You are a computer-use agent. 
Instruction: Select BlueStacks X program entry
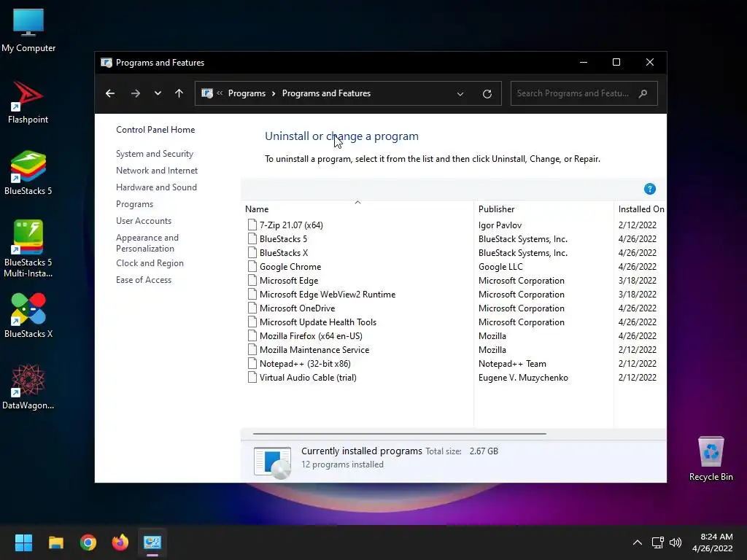pyautogui.click(x=284, y=253)
